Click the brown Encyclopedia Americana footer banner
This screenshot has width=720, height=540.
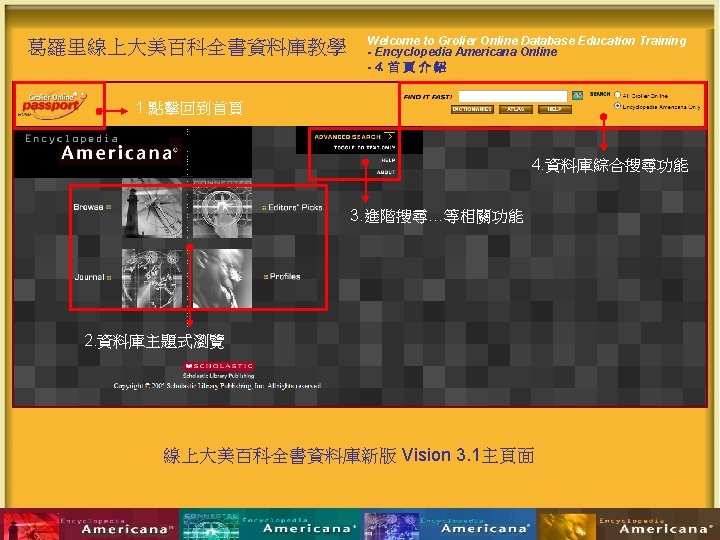point(628,524)
